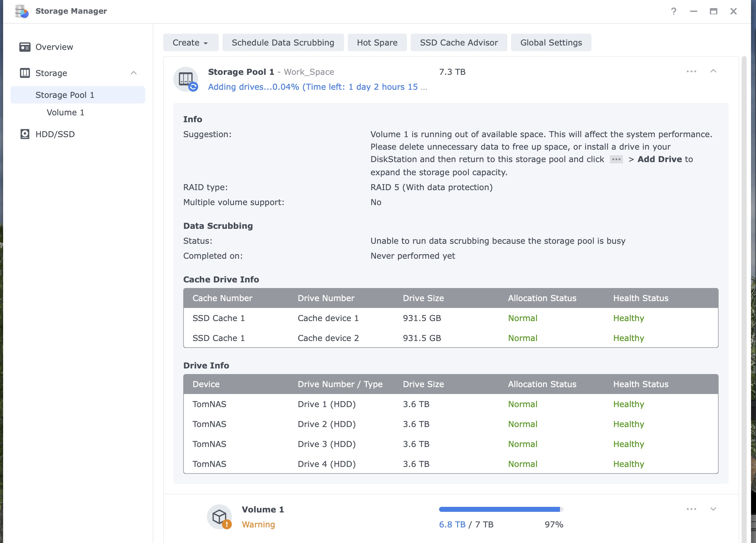Select Volume 1 in sidebar tree
This screenshot has width=756, height=543.
tap(65, 112)
